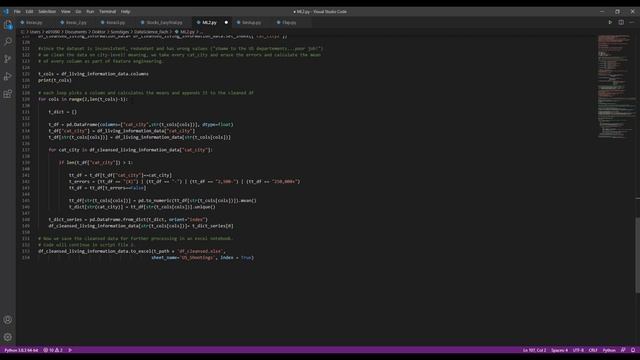Image resolution: width=640 pixels, height=360 pixels.
Task: Open the notifications bell in status bar
Action: tap(633, 350)
